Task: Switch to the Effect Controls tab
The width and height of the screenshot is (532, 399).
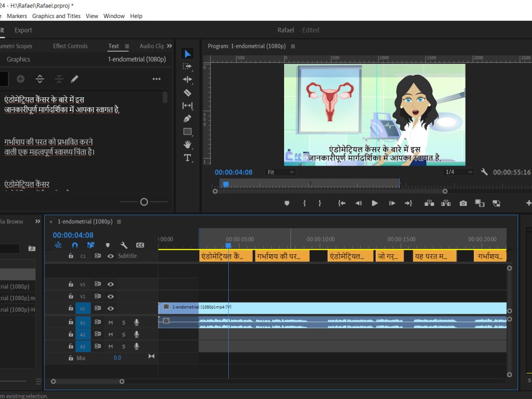Action: coord(70,46)
